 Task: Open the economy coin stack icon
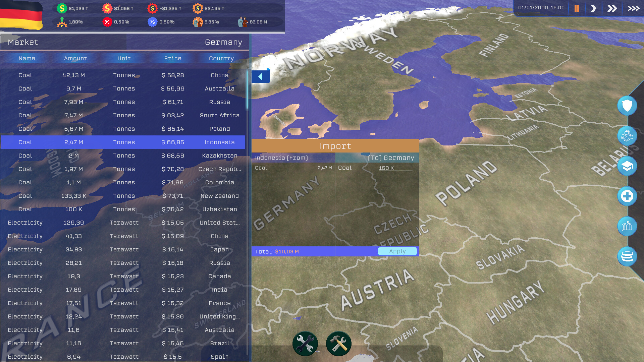[627, 257]
